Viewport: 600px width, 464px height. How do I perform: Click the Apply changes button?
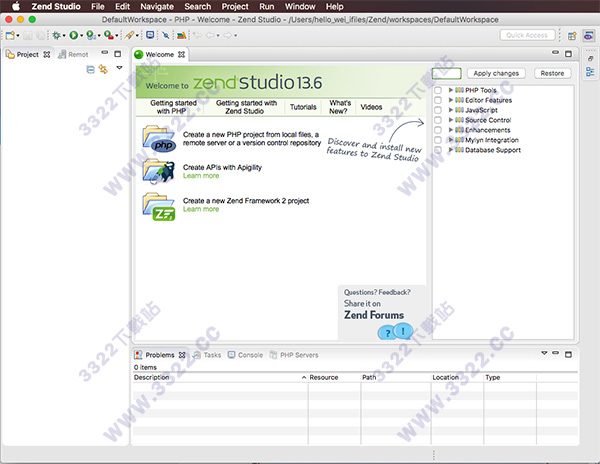[496, 73]
